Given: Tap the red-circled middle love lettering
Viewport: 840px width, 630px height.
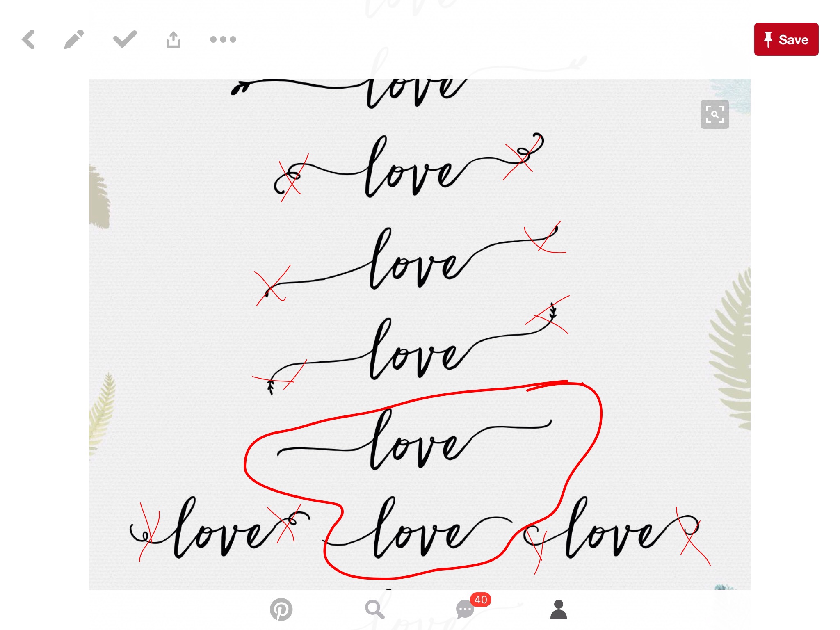Looking at the screenshot, I should click(x=414, y=443).
